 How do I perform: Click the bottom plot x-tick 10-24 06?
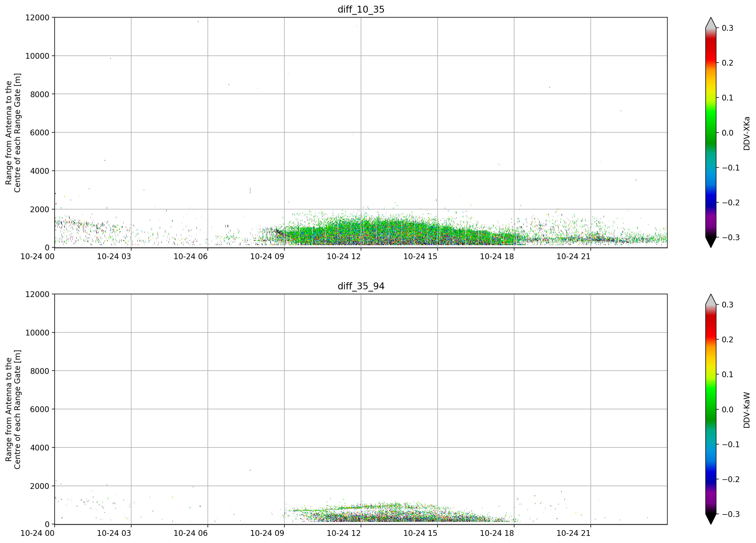point(191,533)
